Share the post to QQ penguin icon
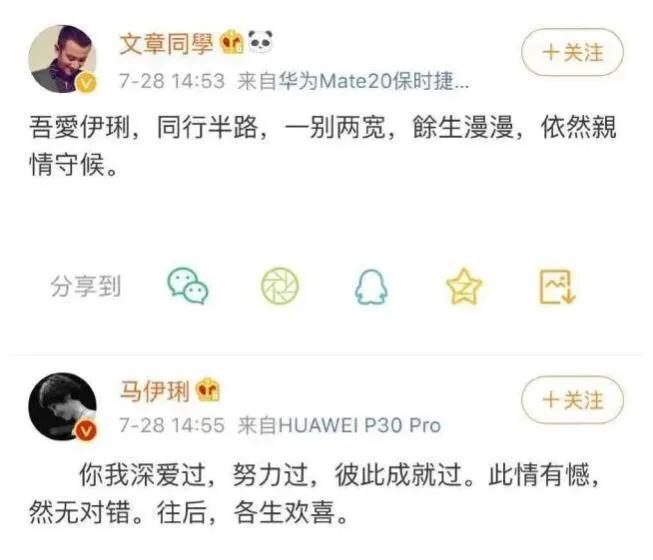Viewport: 653px width, 560px height. pyautogui.click(x=371, y=286)
